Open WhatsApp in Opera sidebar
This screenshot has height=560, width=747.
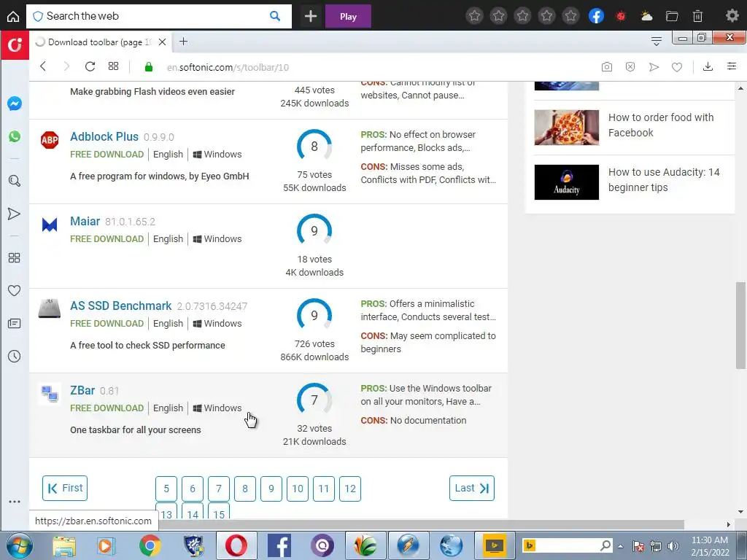(15, 136)
